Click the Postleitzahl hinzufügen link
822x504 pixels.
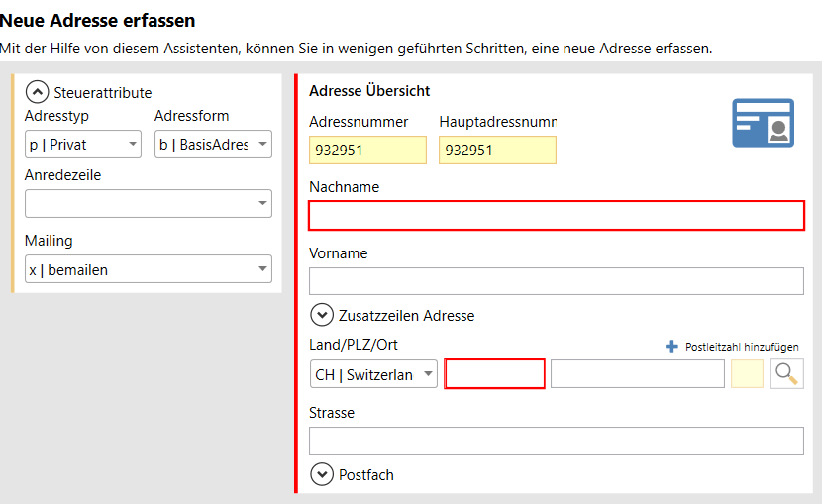click(x=741, y=347)
